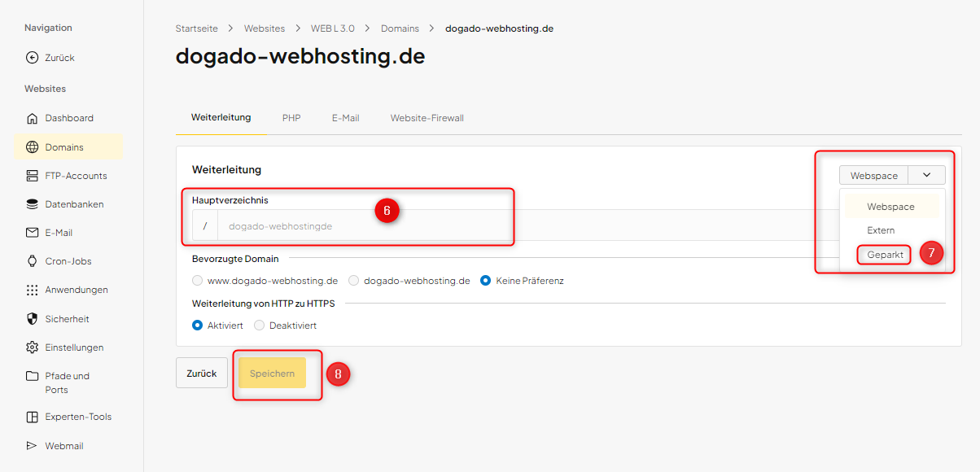Image resolution: width=980 pixels, height=472 pixels.
Task: Go to the Domains breadcrumb link
Action: (400, 28)
